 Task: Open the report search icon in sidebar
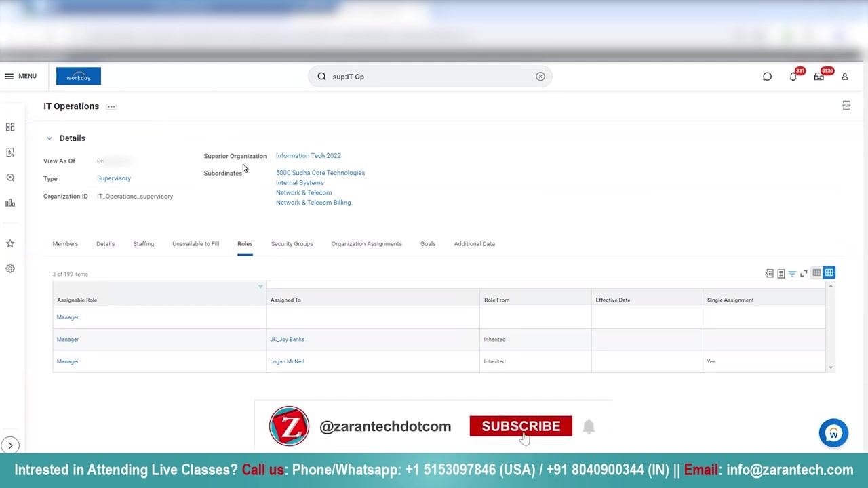click(x=10, y=152)
